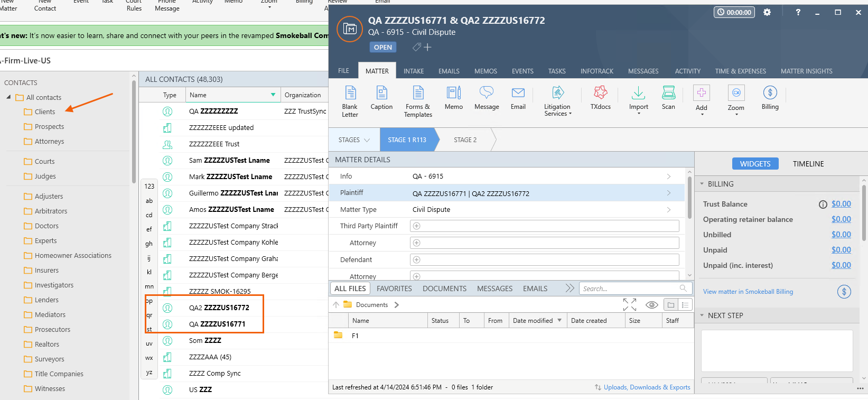Collapse the All contacts tree node
Screen dimensions: 868x400
click(8, 97)
